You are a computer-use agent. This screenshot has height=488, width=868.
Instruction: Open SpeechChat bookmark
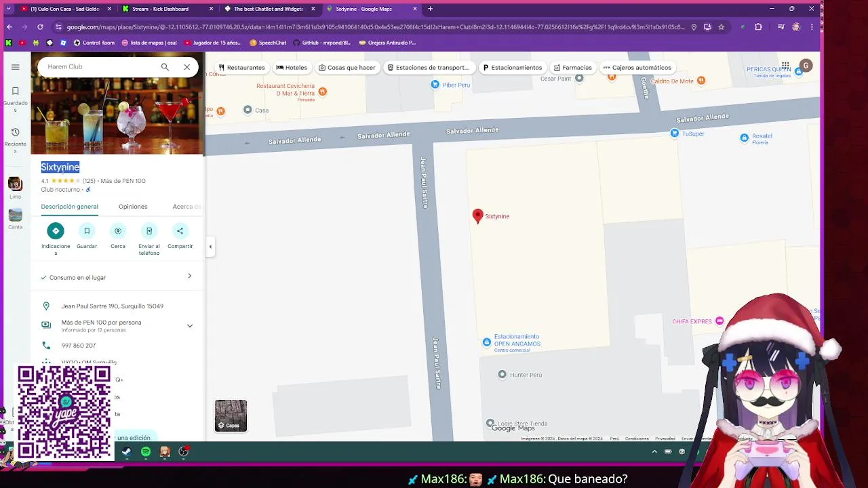coord(268,43)
